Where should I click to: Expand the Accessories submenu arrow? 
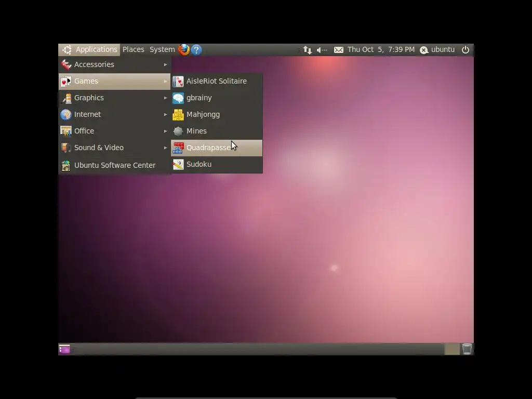[166, 64]
